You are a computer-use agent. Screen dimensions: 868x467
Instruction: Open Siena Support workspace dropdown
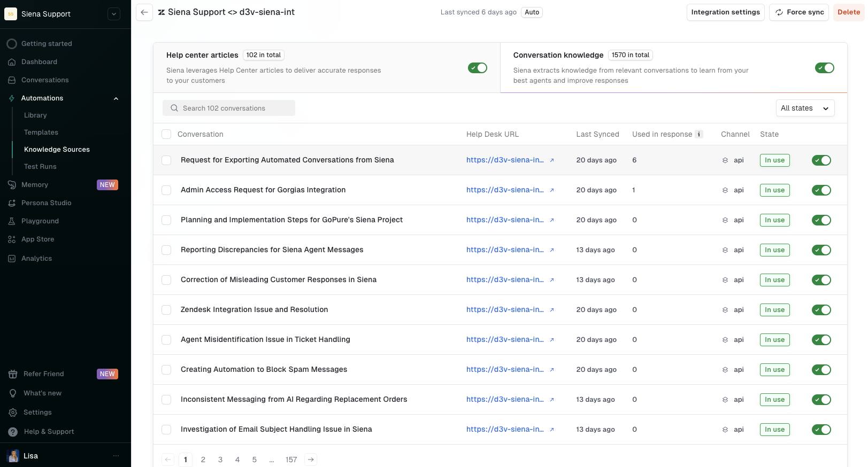(x=114, y=14)
